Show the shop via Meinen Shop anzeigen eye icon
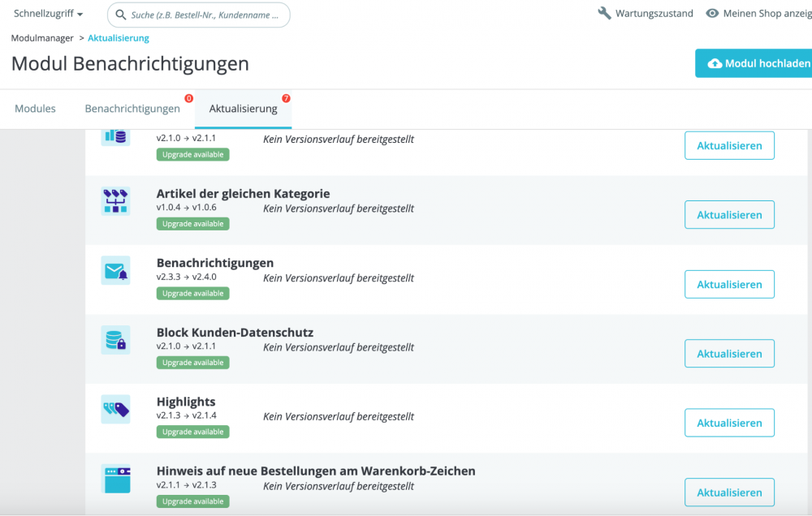This screenshot has height=516, width=812. tap(713, 13)
